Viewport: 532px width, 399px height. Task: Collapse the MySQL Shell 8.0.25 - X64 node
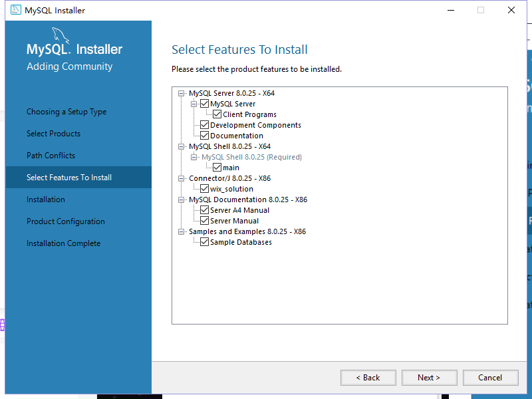coord(181,146)
